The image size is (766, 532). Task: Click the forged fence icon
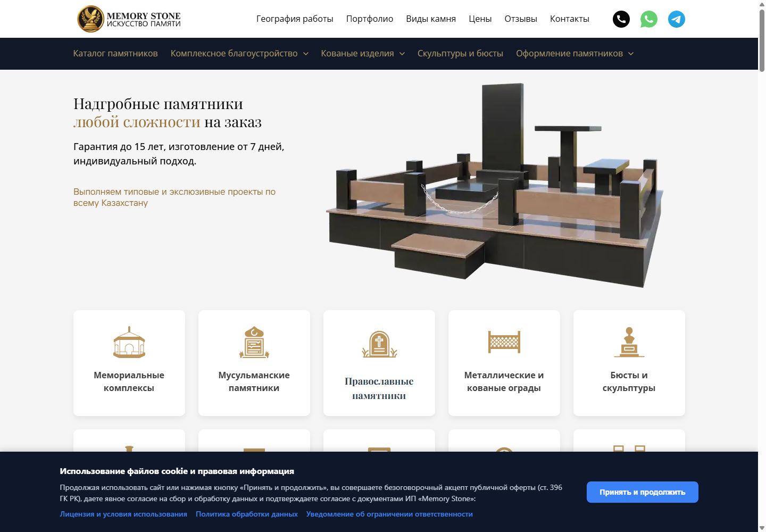pos(504,342)
